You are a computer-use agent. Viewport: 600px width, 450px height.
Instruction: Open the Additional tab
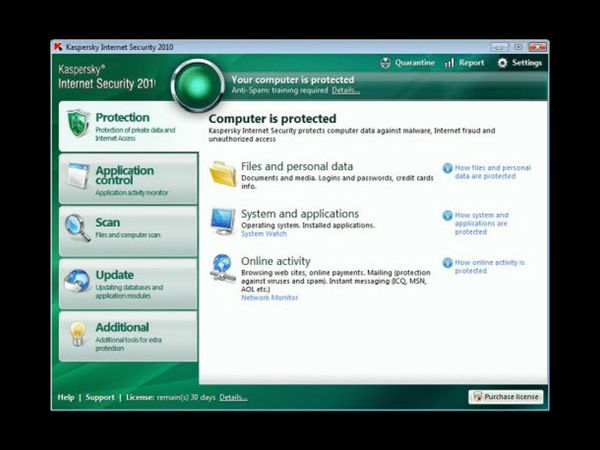pyautogui.click(x=129, y=337)
